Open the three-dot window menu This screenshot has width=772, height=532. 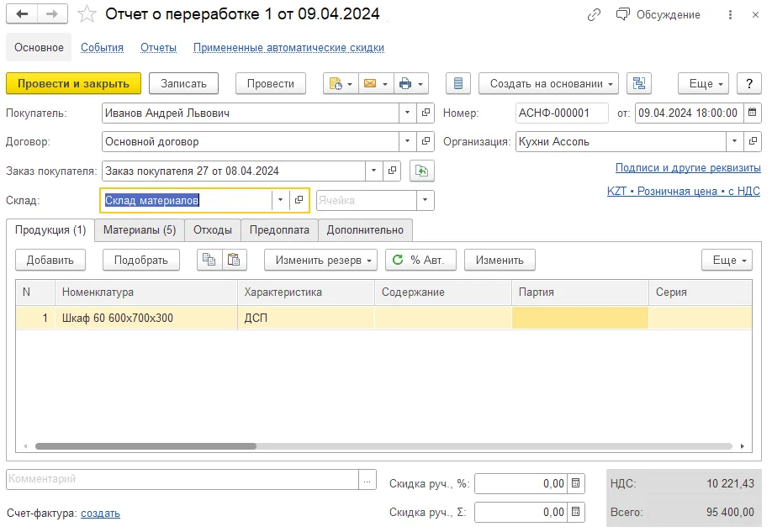(730, 15)
